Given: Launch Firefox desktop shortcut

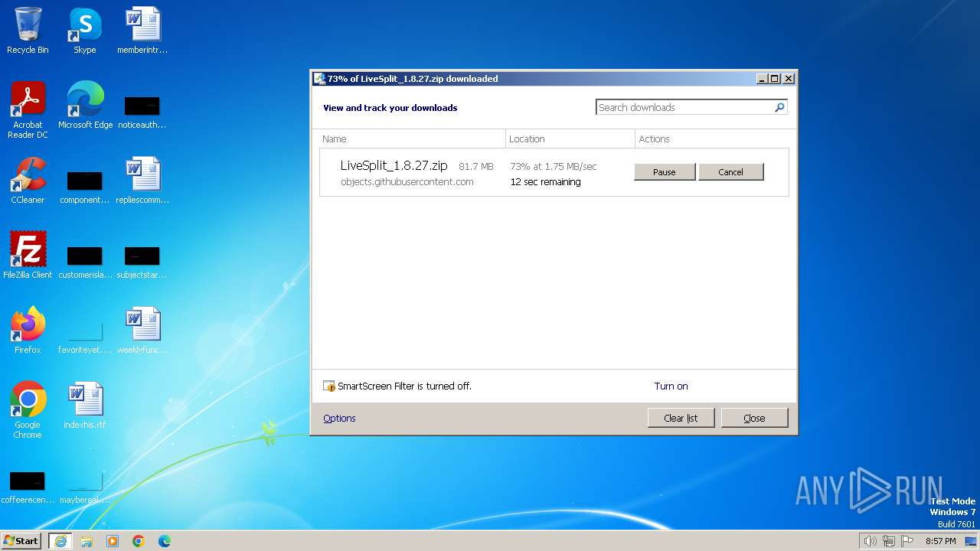Looking at the screenshot, I should pyautogui.click(x=28, y=331).
